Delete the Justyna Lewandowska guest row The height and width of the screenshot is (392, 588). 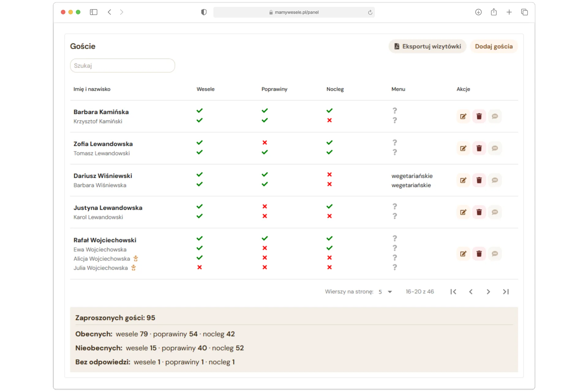[x=479, y=212]
